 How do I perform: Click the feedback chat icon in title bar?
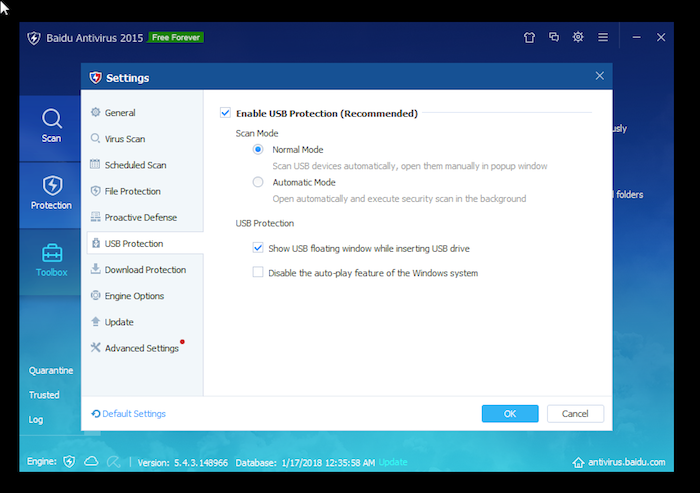tap(554, 37)
